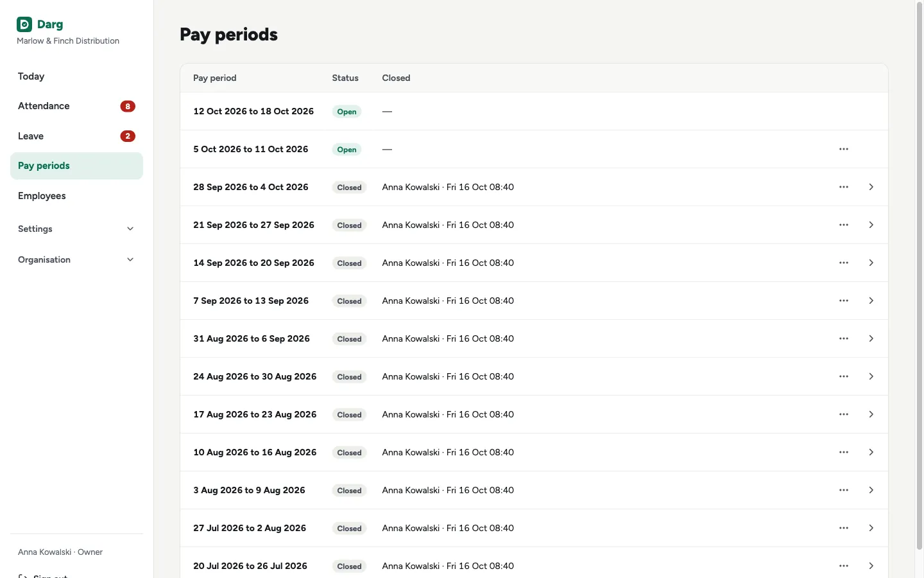The height and width of the screenshot is (578, 924).
Task: Select the 12 Oct 2026 to 18 Oct 2026 row
Action: coord(534,111)
